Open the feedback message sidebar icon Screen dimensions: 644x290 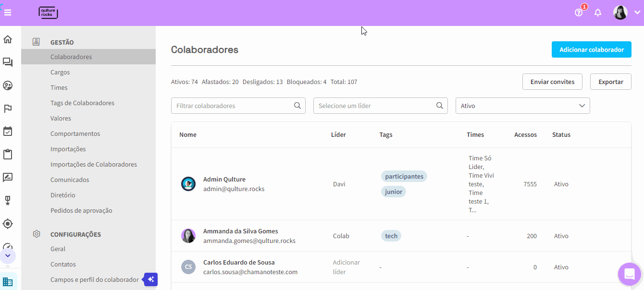pos(8,178)
